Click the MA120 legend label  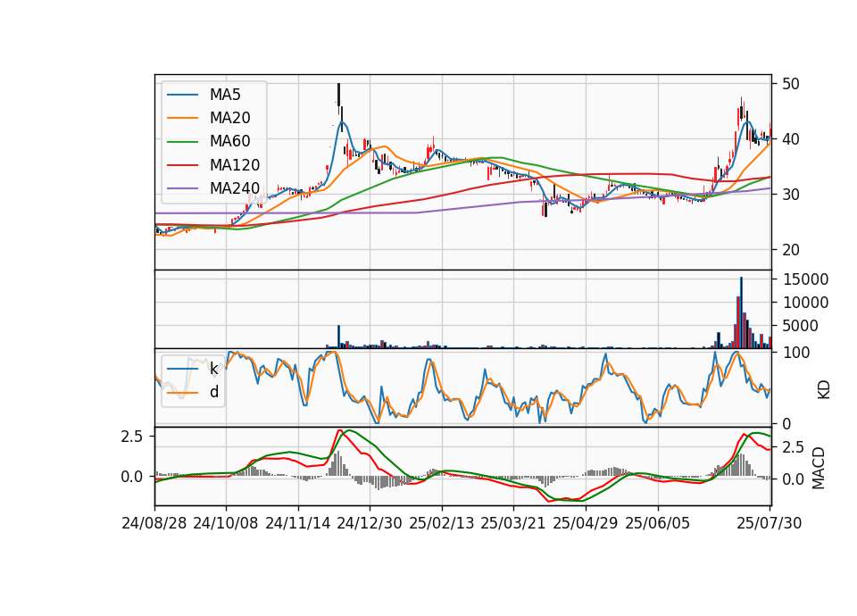235,165
